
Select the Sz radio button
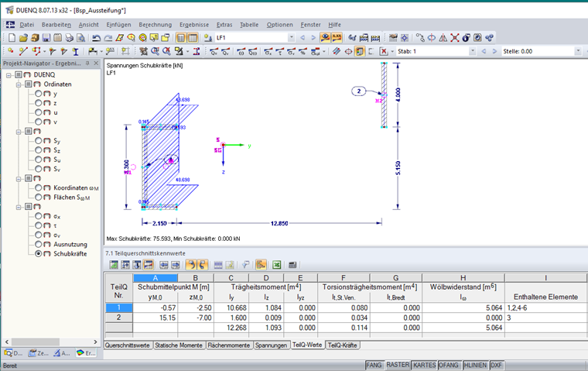(38, 149)
